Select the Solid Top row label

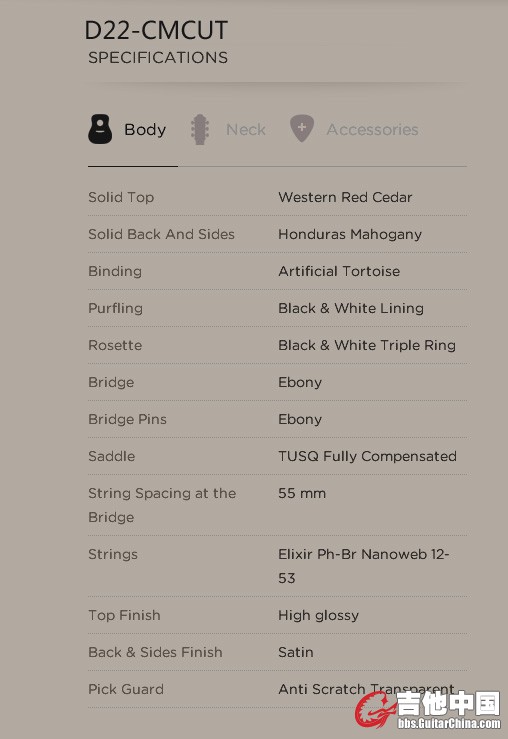[121, 197]
